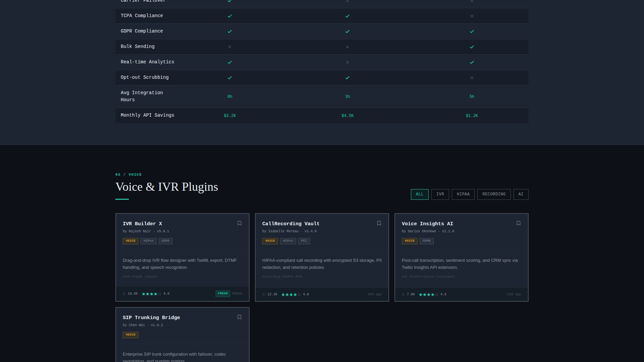Click the 'TCPA Compliance' row label
The height and width of the screenshot is (362, 644).
click(x=142, y=16)
